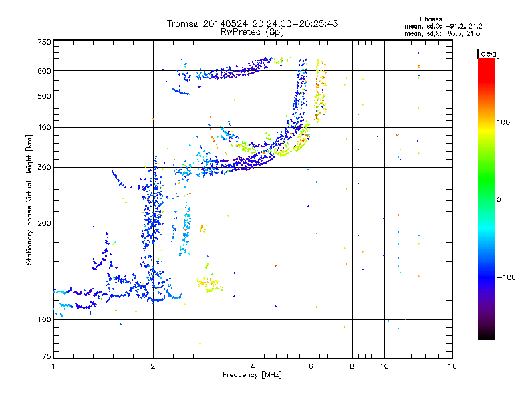Click the '2' frequency axis label
Viewport: 532px width, 399px height.
153,366
